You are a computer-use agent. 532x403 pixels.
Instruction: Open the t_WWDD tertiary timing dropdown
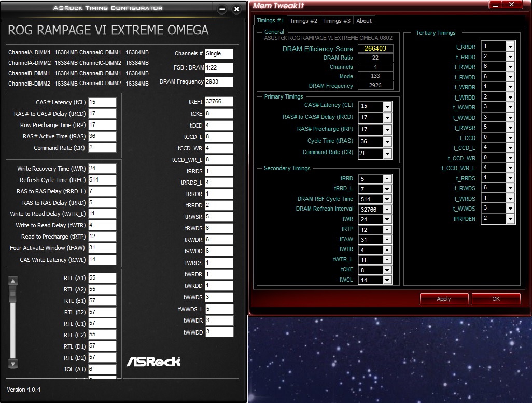[510, 117]
